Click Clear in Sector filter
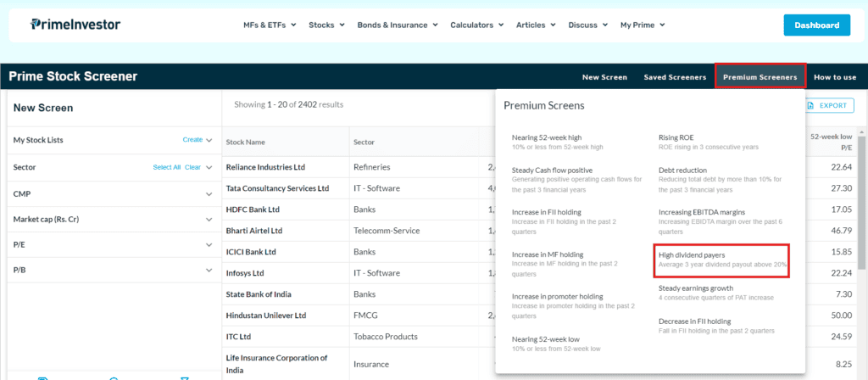This screenshot has height=380, width=868. 192,167
